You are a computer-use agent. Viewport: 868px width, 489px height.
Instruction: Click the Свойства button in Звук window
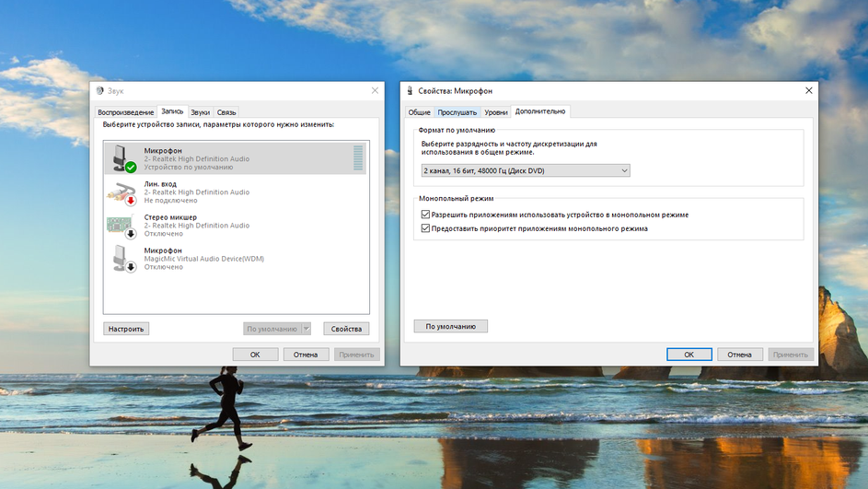coord(346,329)
